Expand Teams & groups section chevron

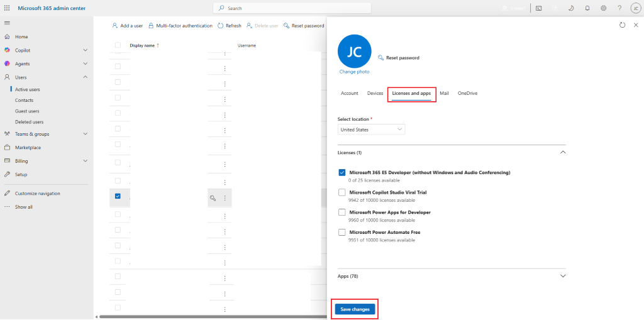pos(86,133)
